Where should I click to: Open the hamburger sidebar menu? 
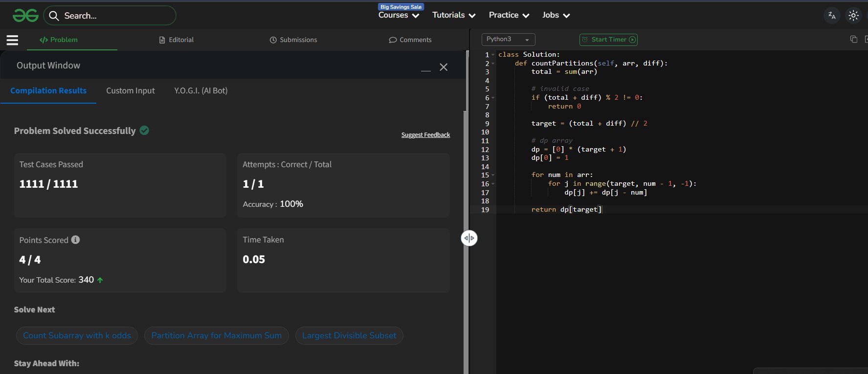coord(12,40)
